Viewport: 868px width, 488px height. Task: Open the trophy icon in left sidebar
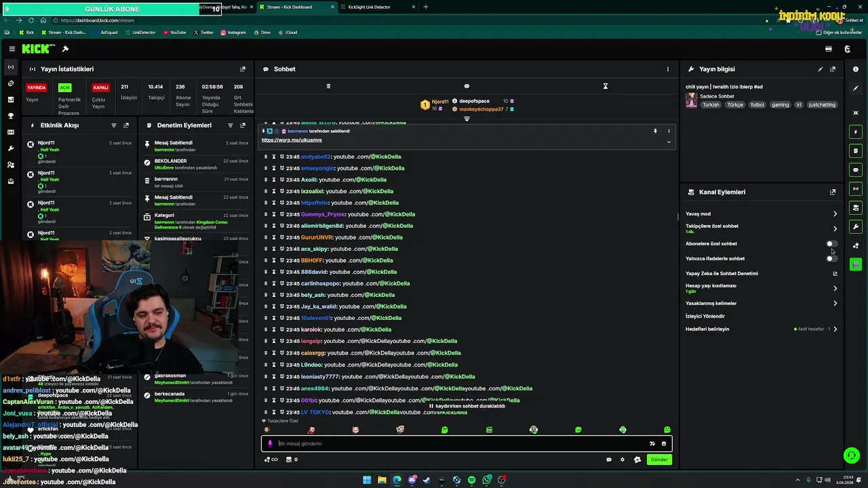pos(10,116)
